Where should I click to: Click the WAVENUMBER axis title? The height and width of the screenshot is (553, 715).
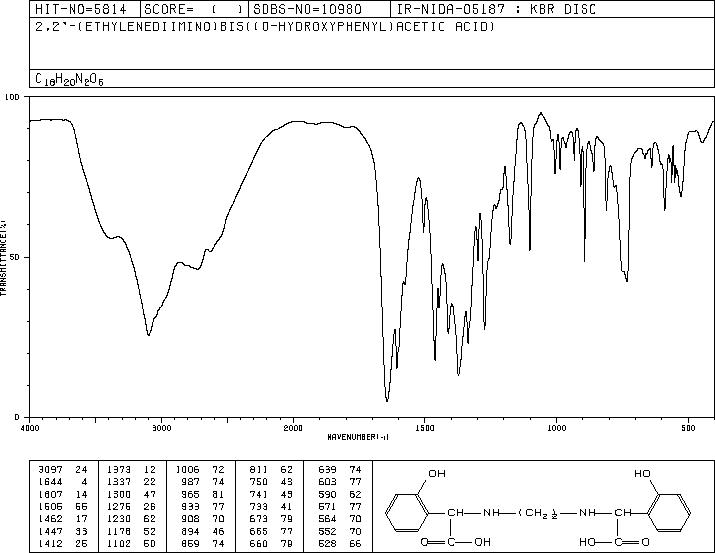[x=358, y=437]
